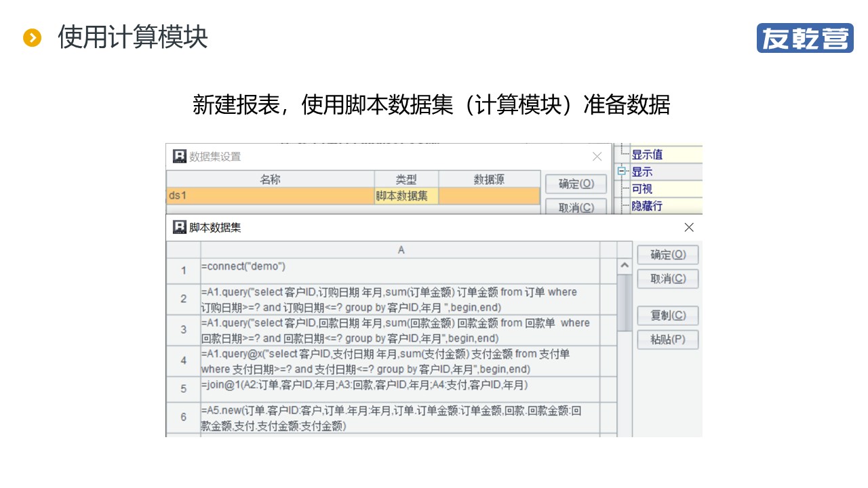Screen dimensions: 868x488
Task: Select the 可视 property item
Action: pos(642,189)
